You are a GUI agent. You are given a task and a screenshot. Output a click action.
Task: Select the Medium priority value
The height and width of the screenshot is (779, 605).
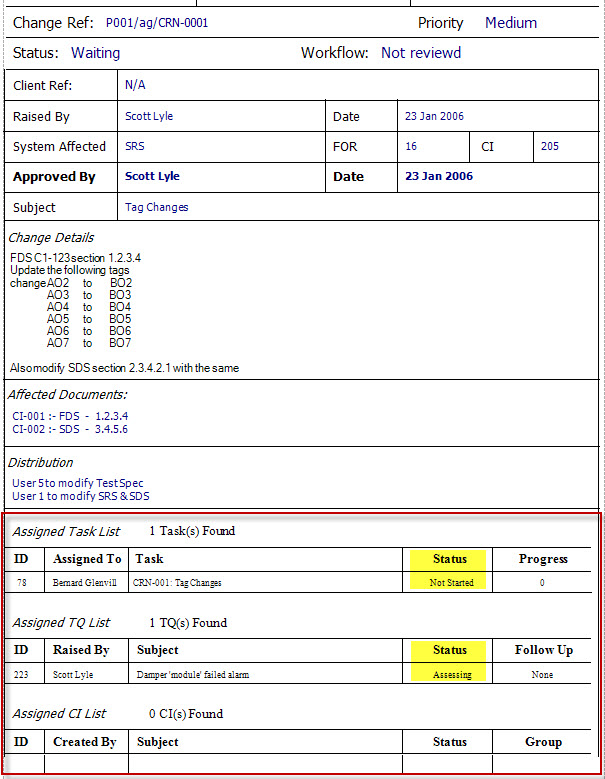pos(510,23)
